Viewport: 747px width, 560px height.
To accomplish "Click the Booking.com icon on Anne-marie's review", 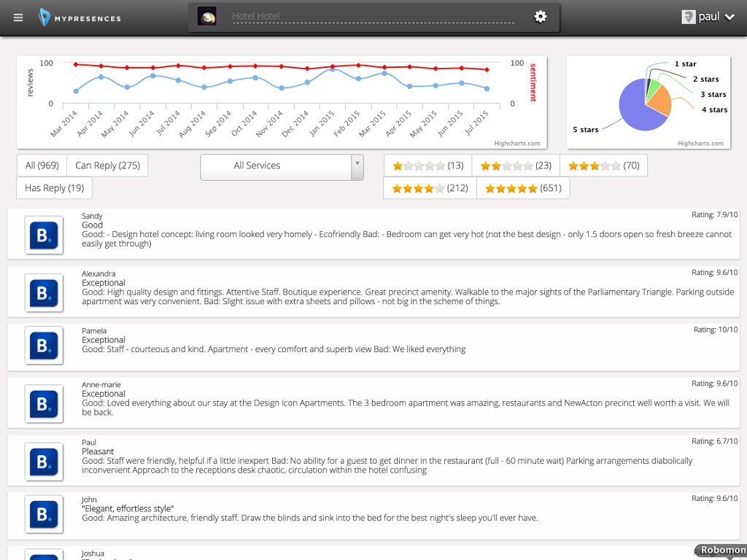I will click(44, 404).
